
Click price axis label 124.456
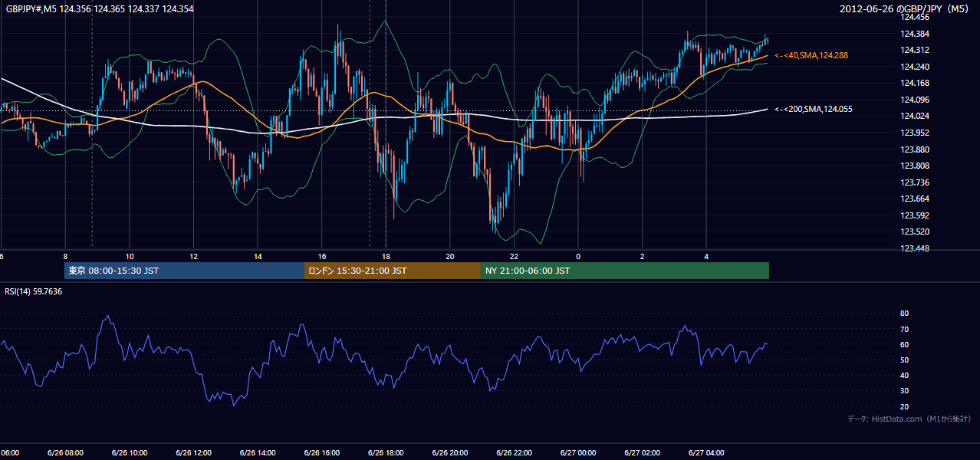tap(916, 17)
